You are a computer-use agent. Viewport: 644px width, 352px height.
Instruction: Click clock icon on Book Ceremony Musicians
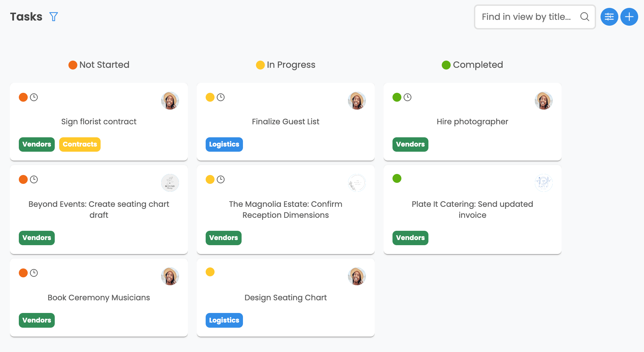[x=34, y=273]
